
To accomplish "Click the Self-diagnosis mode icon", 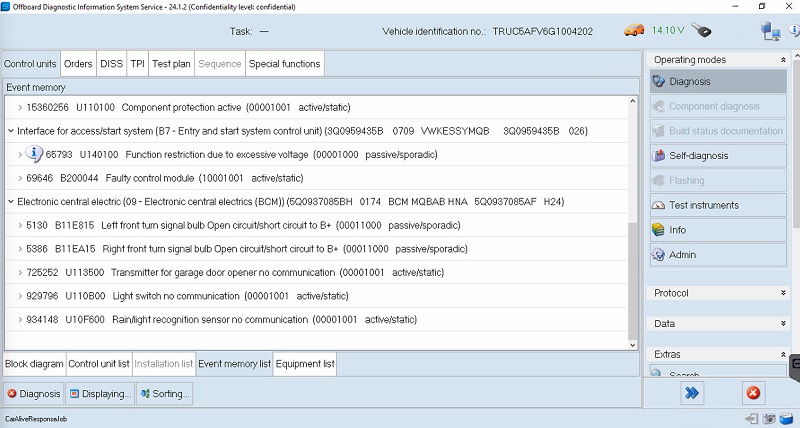I will coord(659,156).
